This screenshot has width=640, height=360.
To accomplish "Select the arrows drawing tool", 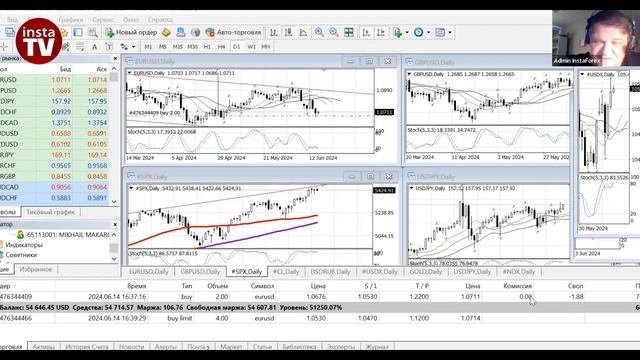I will click(x=124, y=47).
